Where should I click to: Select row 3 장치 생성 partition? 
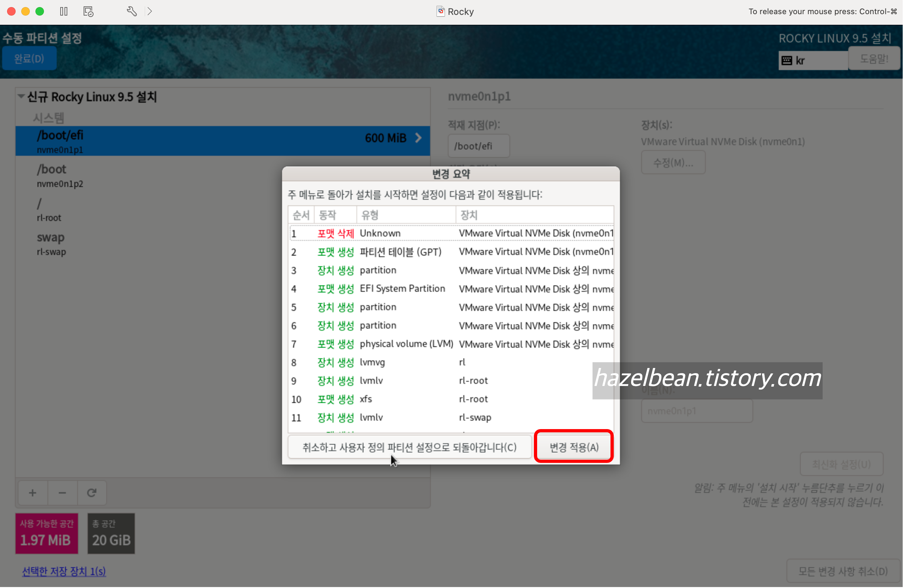point(451,271)
